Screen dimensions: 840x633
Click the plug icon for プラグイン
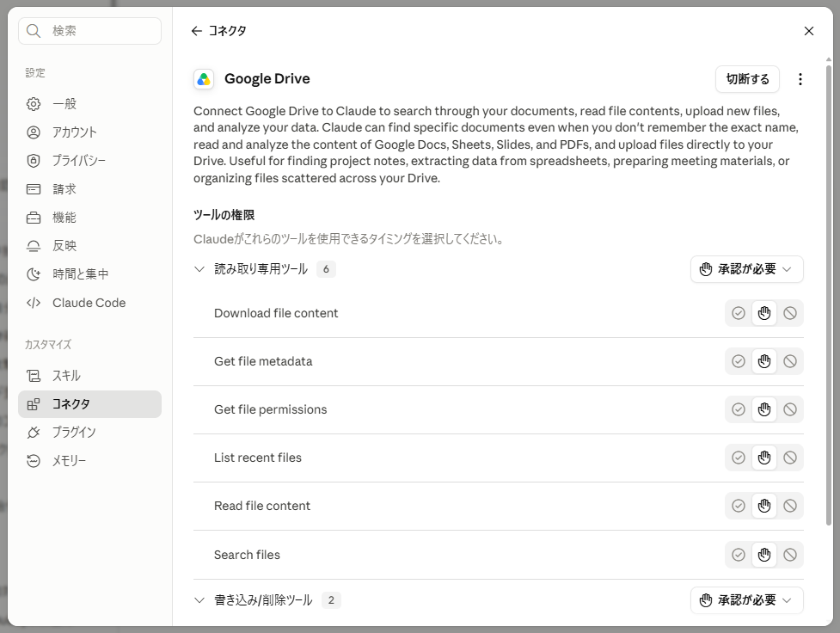(x=34, y=433)
